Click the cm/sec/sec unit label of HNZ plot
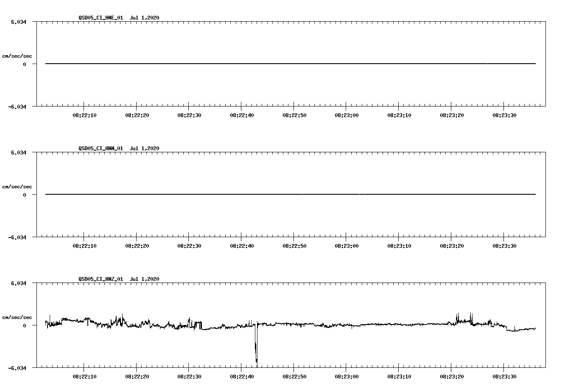The width and height of the screenshot is (576, 392). tap(17, 318)
